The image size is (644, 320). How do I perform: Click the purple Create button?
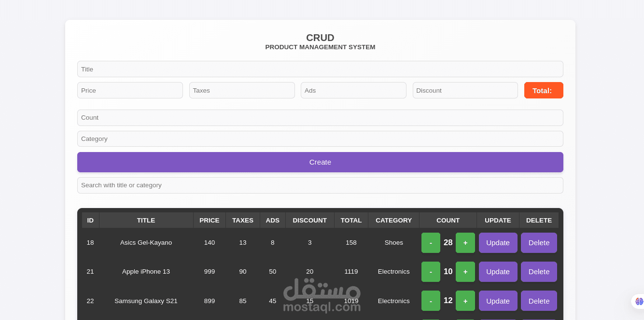pos(320,162)
